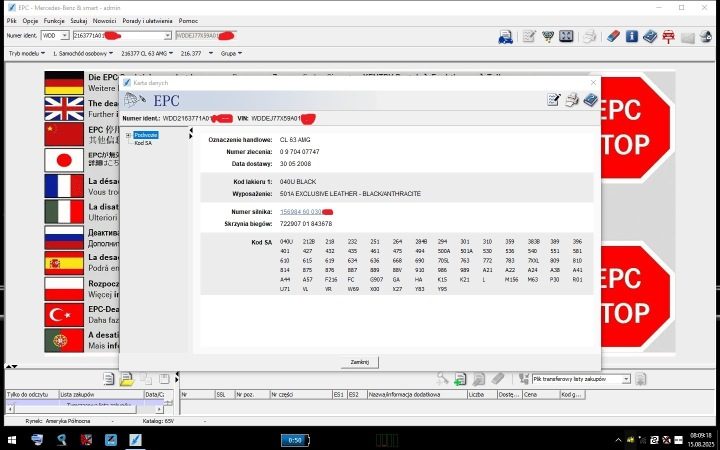Image resolution: width=720 pixels, height=450 pixels.
Task: Expand the Podwozie tree node
Action: coord(128,135)
